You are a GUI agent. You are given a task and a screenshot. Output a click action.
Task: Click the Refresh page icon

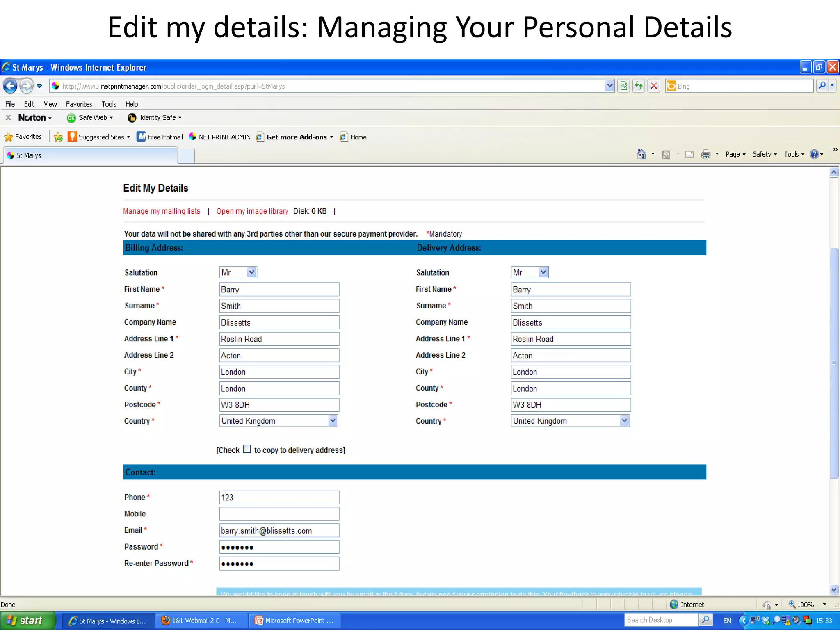639,86
